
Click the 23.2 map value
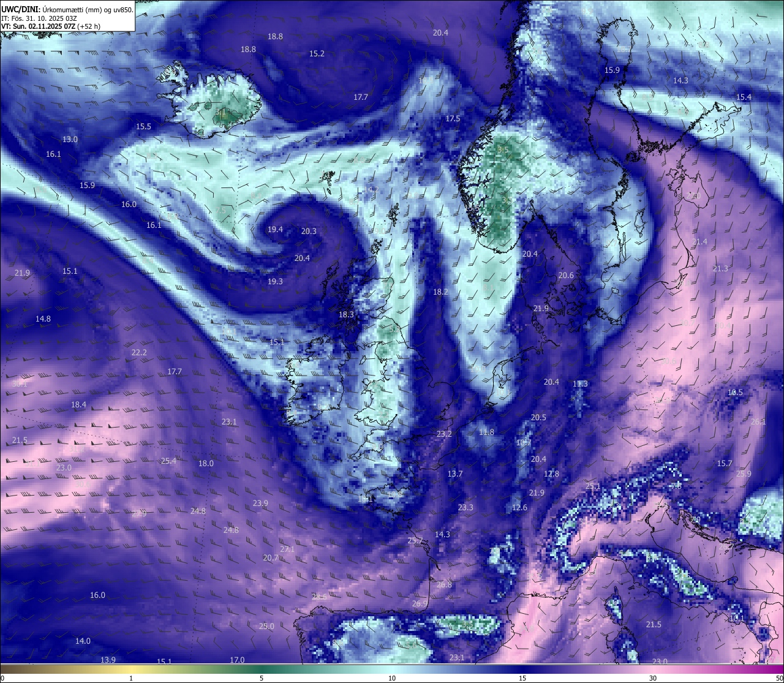(444, 434)
